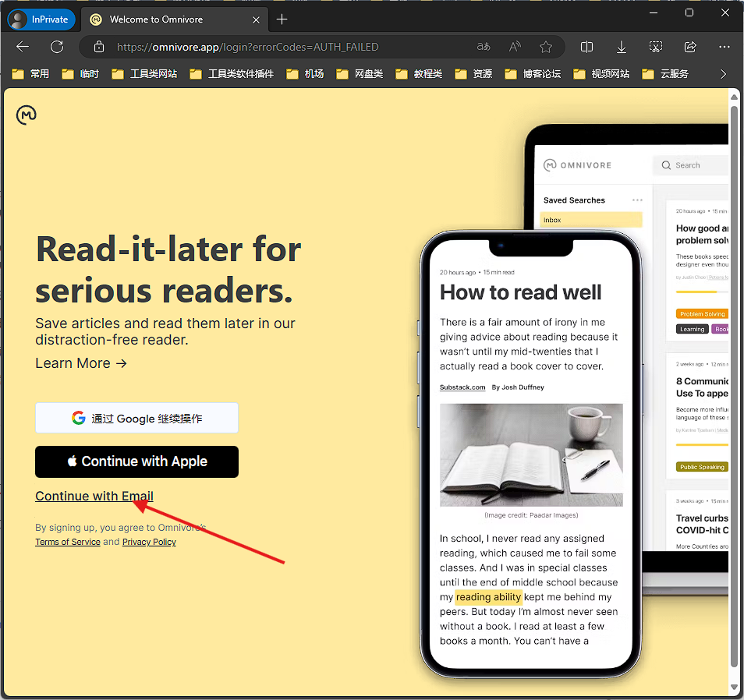Start the read aloud feature
Screen dimensions: 744x700
point(515,47)
